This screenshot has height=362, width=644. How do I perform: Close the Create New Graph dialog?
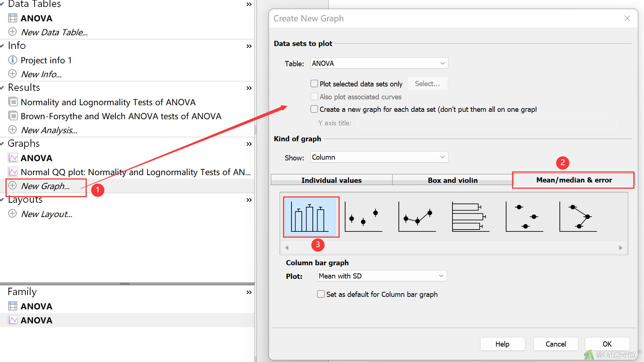[627, 18]
